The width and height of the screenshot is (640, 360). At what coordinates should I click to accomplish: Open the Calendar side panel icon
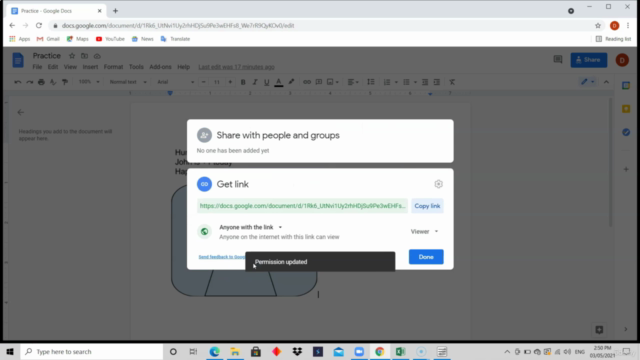coord(626,86)
